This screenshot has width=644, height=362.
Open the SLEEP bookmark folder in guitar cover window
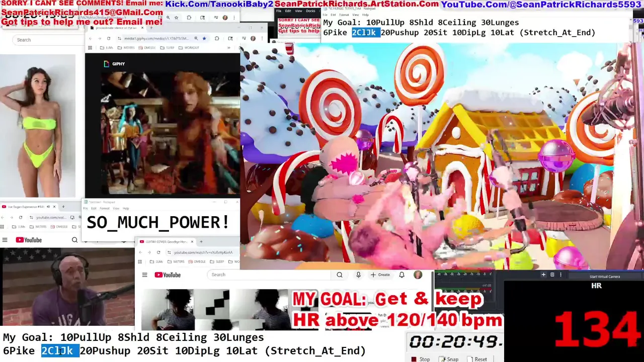coord(216,262)
